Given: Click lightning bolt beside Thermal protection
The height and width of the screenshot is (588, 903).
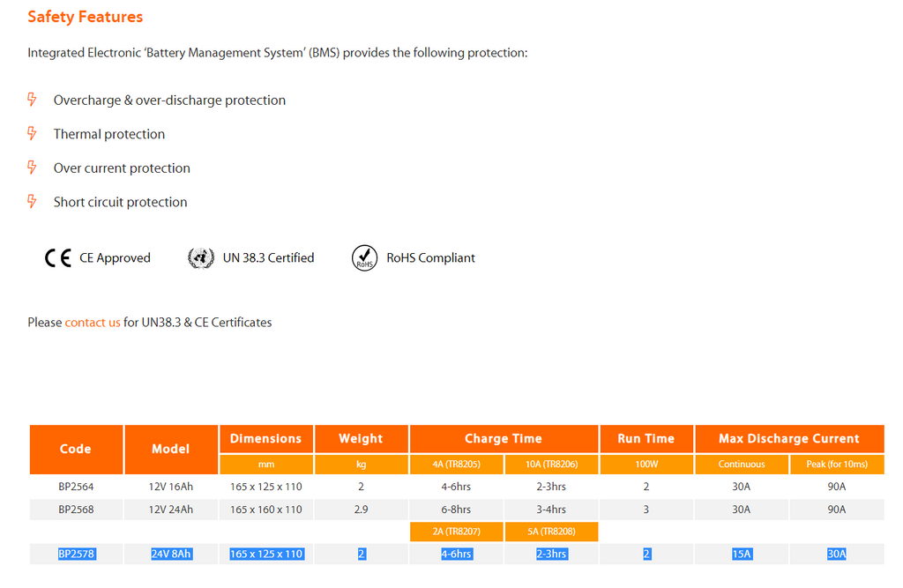Looking at the screenshot, I should click(33, 134).
